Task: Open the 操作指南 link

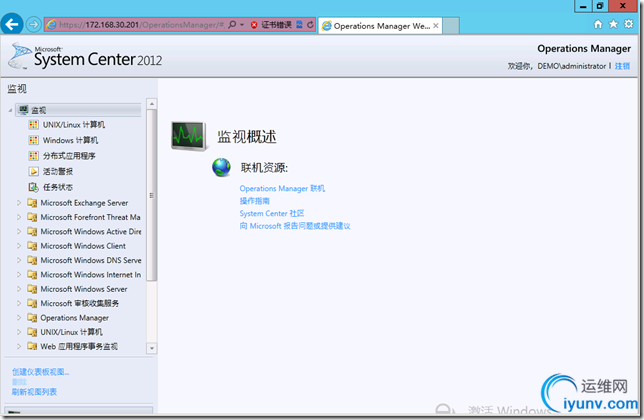Action: 255,201
